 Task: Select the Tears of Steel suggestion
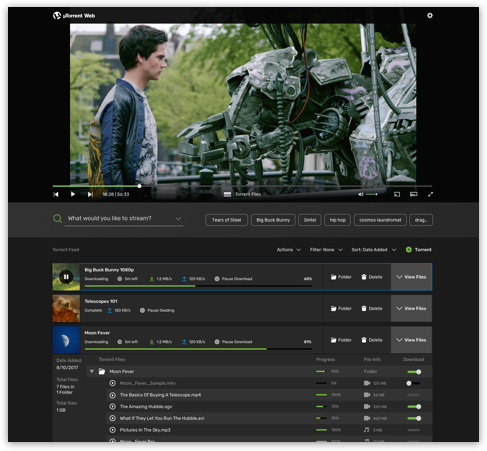point(226,220)
